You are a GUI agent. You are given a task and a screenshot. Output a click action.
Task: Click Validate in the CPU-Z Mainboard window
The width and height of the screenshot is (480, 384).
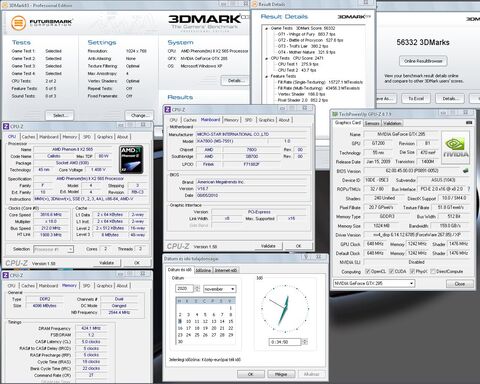(268, 246)
